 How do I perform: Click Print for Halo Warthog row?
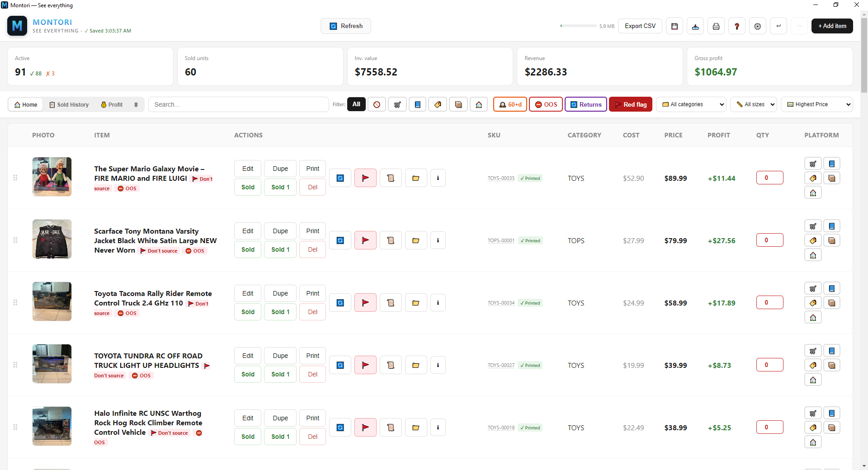tap(313, 418)
